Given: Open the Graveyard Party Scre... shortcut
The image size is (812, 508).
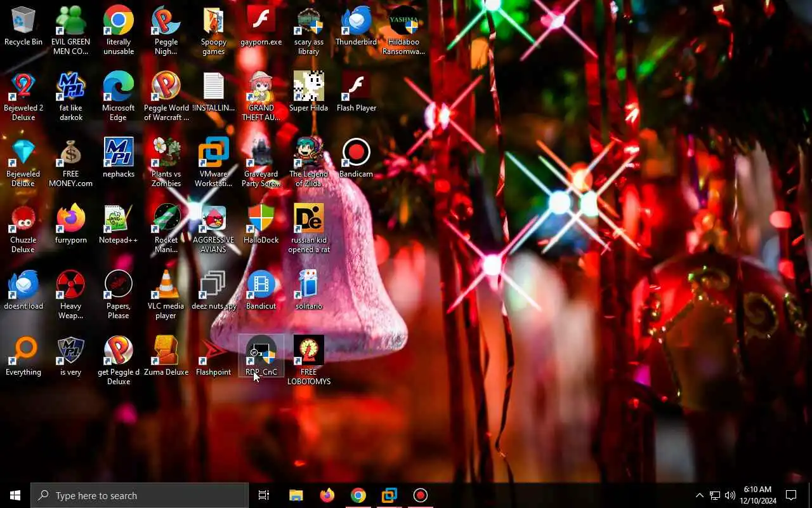Looking at the screenshot, I should (x=261, y=163).
